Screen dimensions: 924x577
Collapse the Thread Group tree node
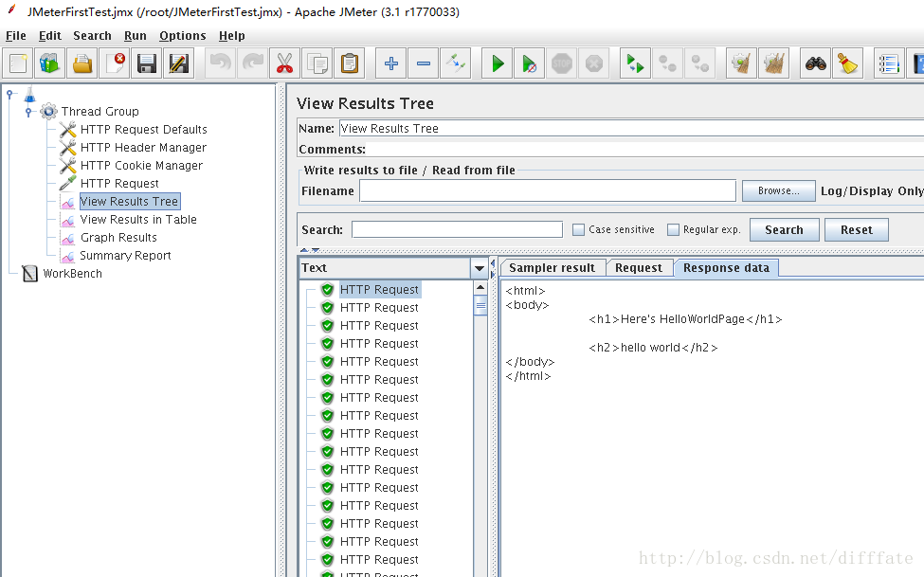28,112
